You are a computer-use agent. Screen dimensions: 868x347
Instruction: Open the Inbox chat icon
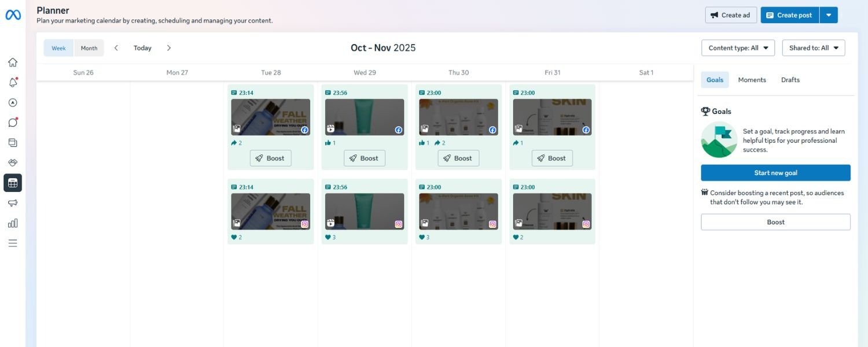13,122
